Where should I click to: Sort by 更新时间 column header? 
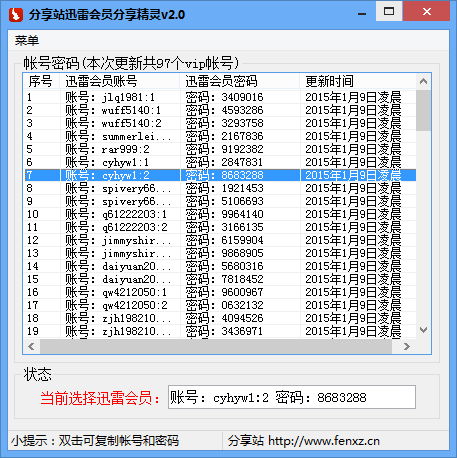coord(358,81)
